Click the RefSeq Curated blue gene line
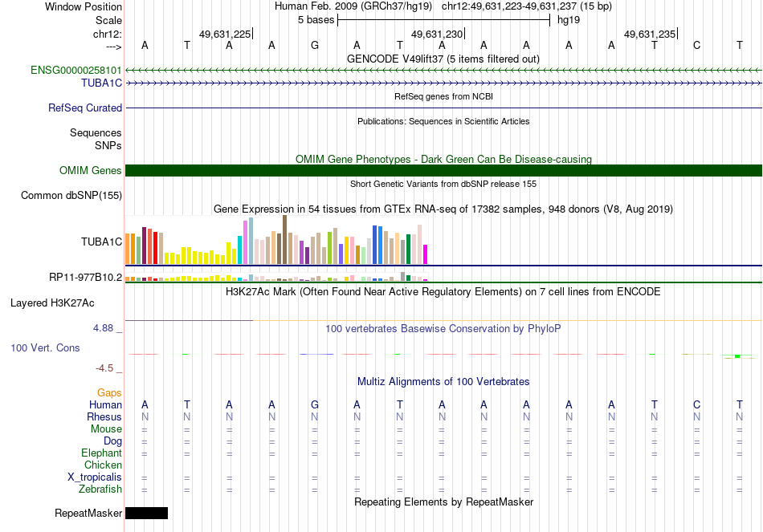This screenshot has width=763, height=532. (444, 108)
